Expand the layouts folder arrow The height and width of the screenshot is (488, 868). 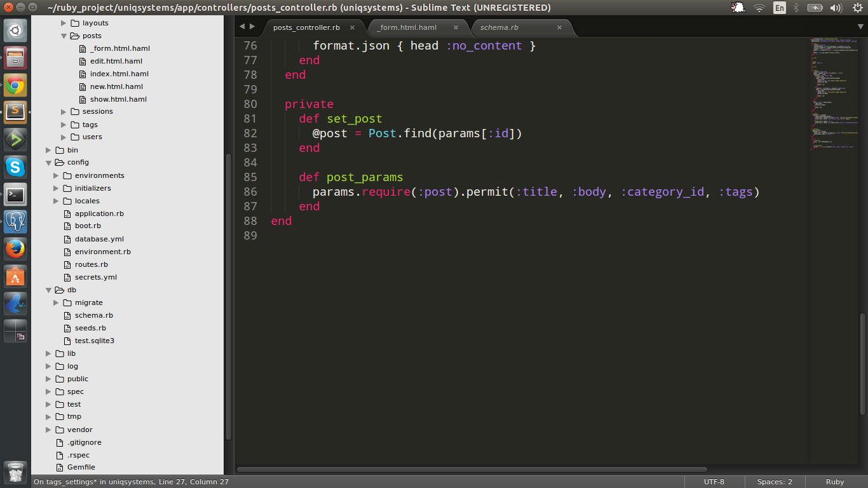click(64, 23)
